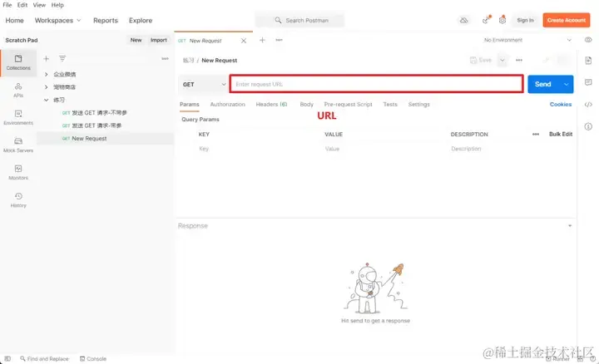Image resolution: width=599 pixels, height=364 pixels.
Task: Toggle sidebar icon in the status bar
Action: (7, 359)
